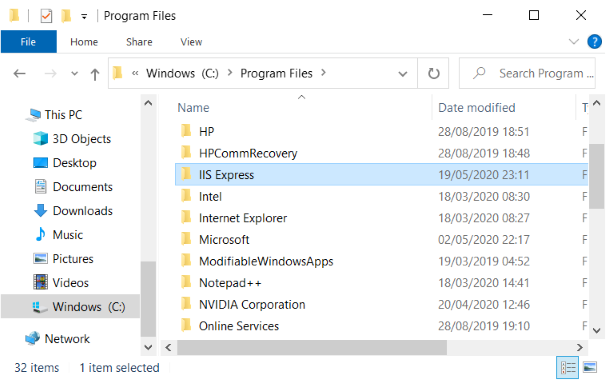Switch to the Share ribbon tab
Viewport: 606px width, 380px height.
point(139,42)
